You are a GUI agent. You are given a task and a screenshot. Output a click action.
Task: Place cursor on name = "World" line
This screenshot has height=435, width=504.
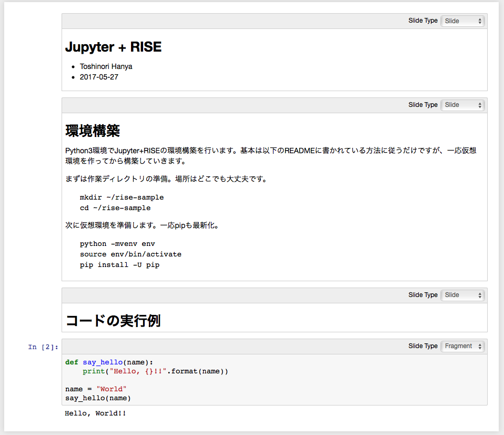pos(96,389)
